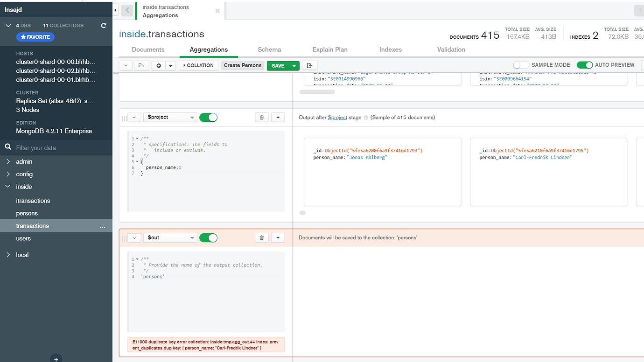Open the Explain Plan tab

click(x=330, y=49)
